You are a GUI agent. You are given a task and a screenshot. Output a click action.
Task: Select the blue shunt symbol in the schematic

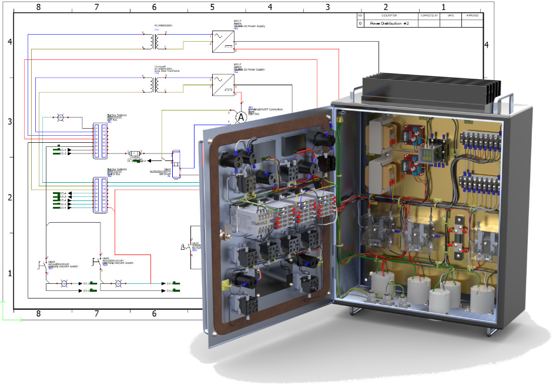(176, 165)
